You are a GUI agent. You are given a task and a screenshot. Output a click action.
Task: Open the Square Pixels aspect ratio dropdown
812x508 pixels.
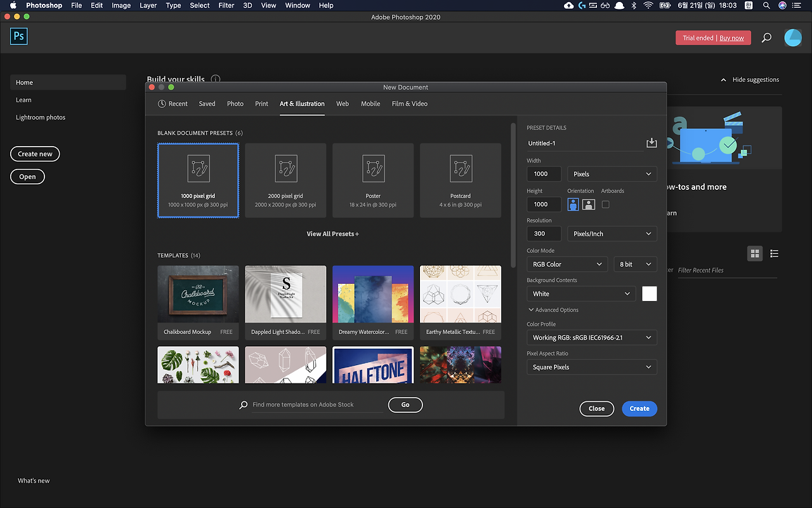(592, 367)
